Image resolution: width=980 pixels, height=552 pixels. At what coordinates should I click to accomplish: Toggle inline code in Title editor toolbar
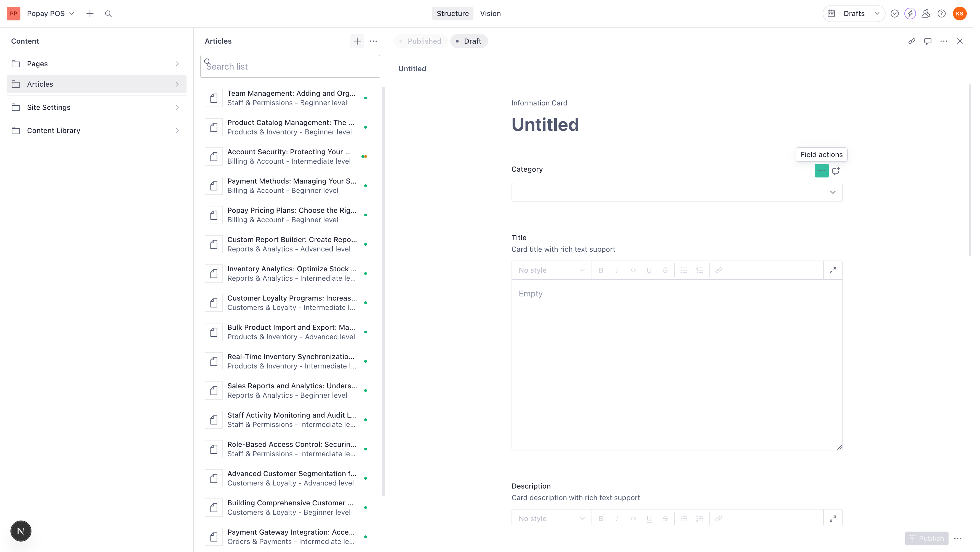pos(633,270)
